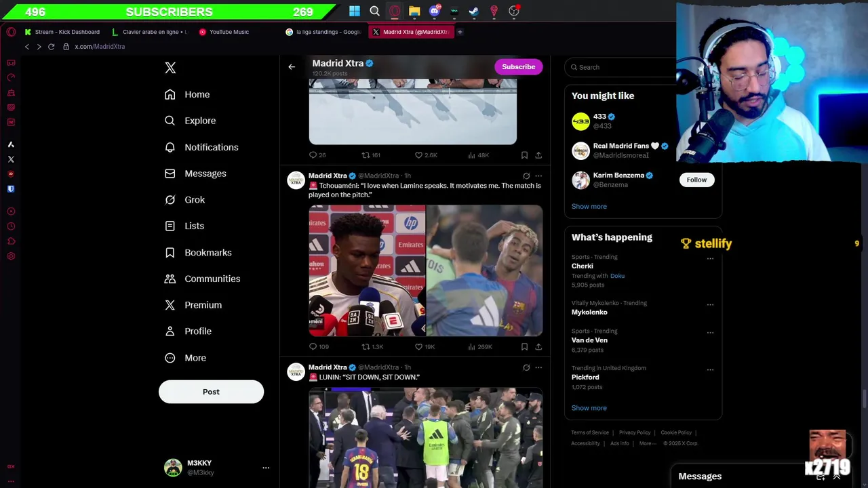This screenshot has height=488, width=868.
Task: Open options for Cherki trending topic
Action: pyautogui.click(x=710, y=258)
